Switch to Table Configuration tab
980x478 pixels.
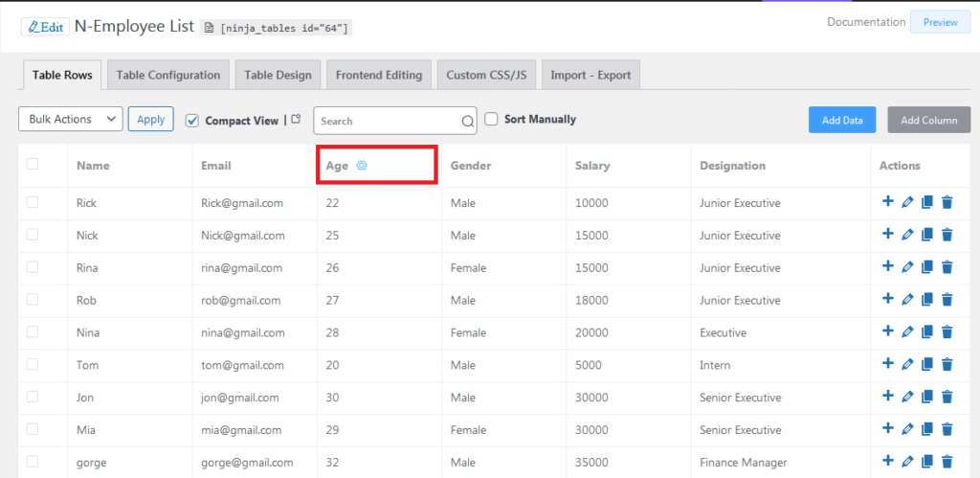tap(168, 75)
